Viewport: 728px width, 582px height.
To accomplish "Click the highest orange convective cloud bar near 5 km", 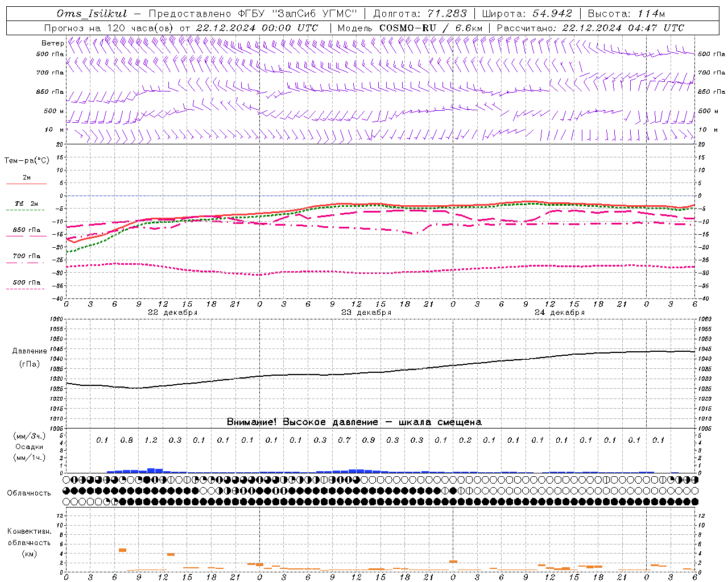I will click(122, 550).
